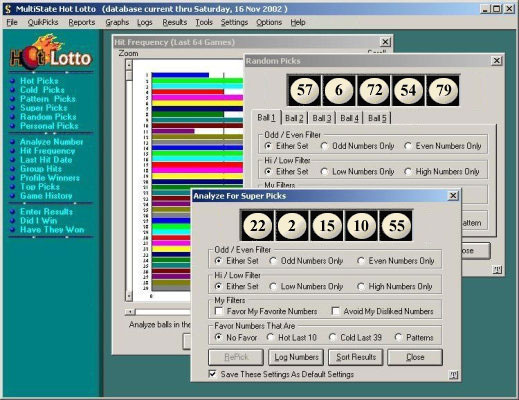Click the bullet icon beside Hot Picks
Screen dimensions: 519x400
[12, 81]
